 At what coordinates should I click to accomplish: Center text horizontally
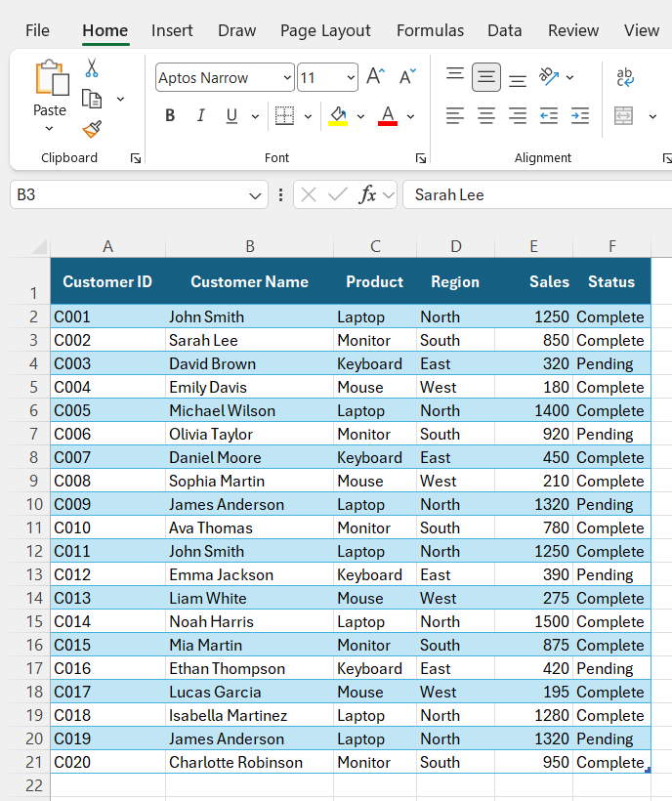click(x=486, y=116)
